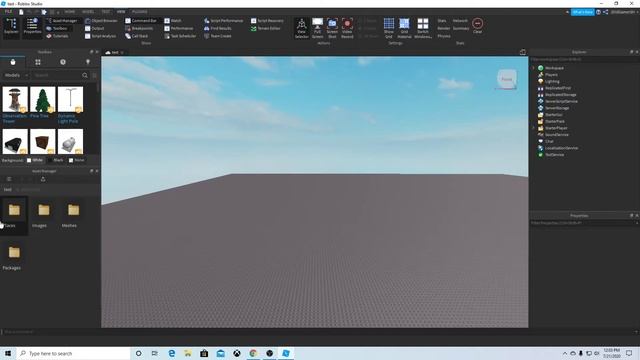Open the Places folder in Asset Manager
Screen dimensions: 640x360
pos(14,216)
